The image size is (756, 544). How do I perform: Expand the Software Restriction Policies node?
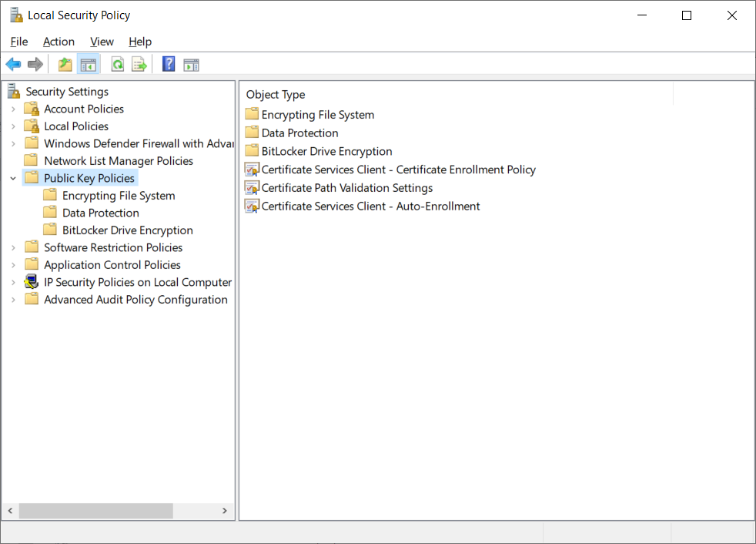[x=13, y=248]
